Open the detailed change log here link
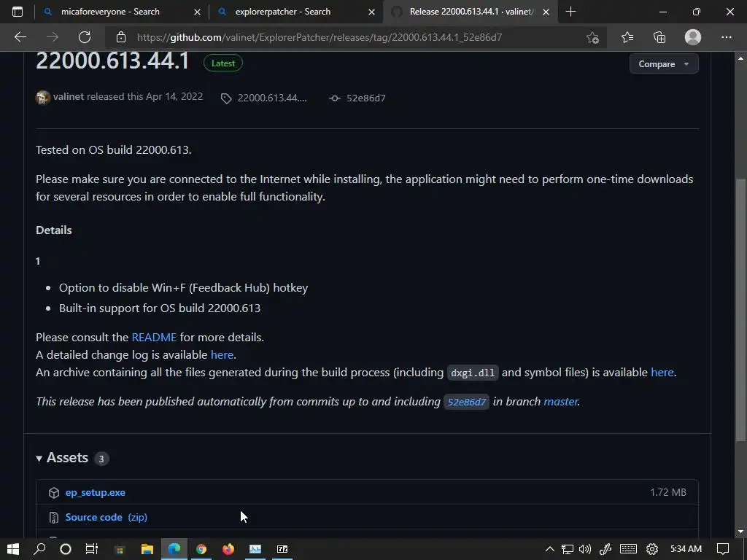Image resolution: width=747 pixels, height=560 pixels. [222, 355]
